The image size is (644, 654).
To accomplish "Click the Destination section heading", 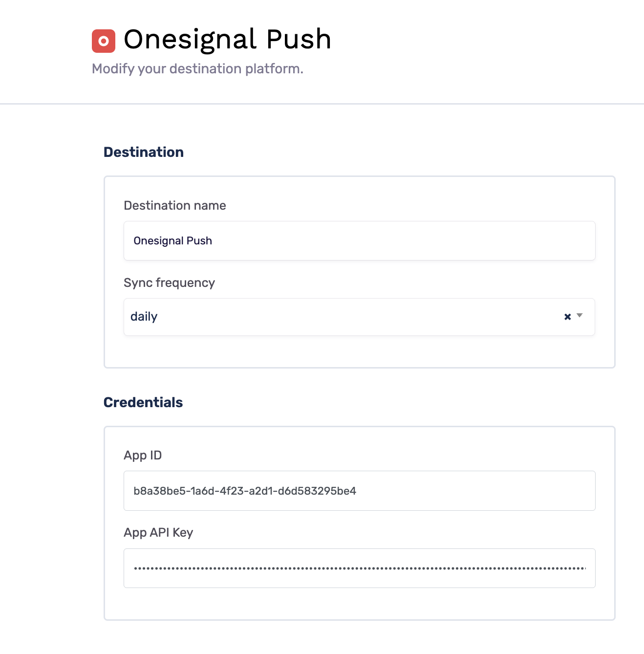I will point(143,152).
